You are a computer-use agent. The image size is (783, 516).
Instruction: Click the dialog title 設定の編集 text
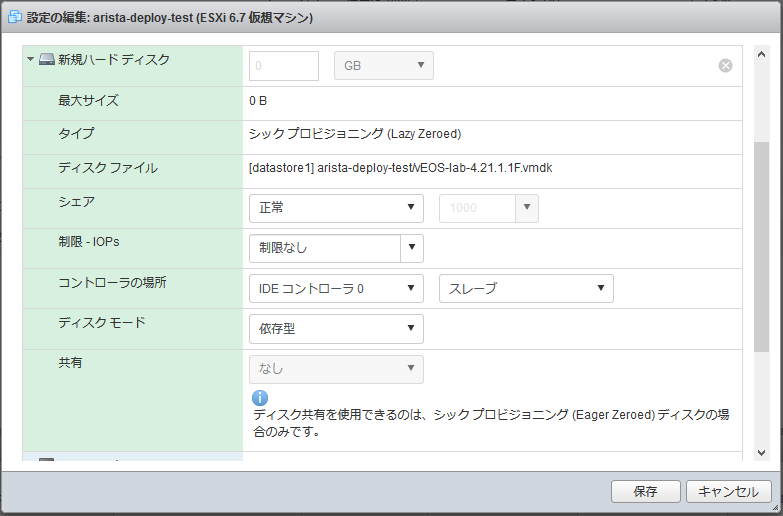click(170, 17)
